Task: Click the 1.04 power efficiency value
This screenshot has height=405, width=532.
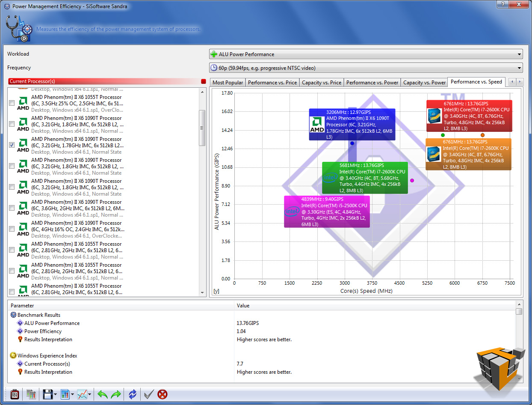Action: (x=241, y=331)
